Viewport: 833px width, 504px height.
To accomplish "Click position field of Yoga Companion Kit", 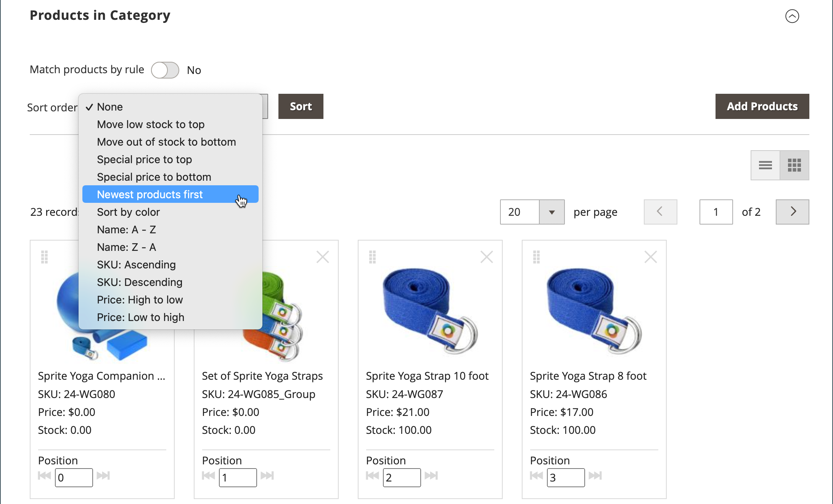I will [74, 477].
